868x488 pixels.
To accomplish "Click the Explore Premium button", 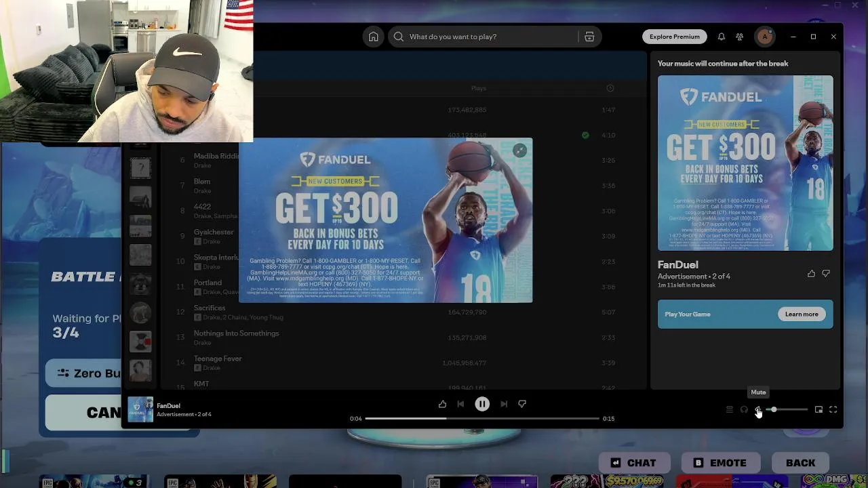I will 674,37.
